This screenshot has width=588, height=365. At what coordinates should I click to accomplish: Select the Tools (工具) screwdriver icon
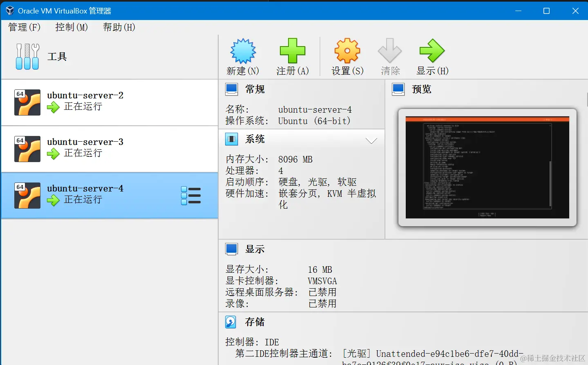coord(27,56)
